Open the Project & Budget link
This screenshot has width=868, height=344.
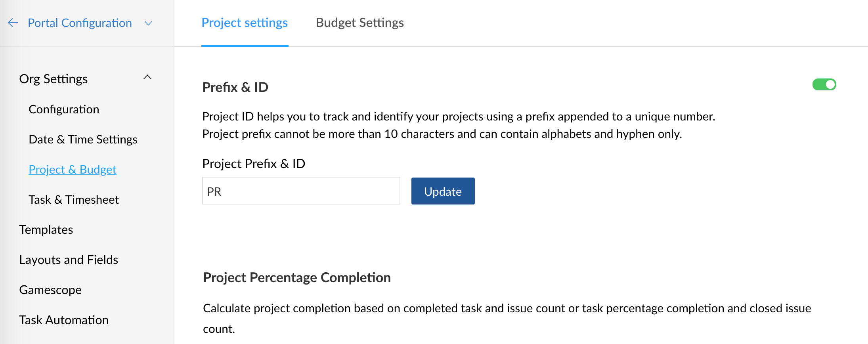coord(73,170)
